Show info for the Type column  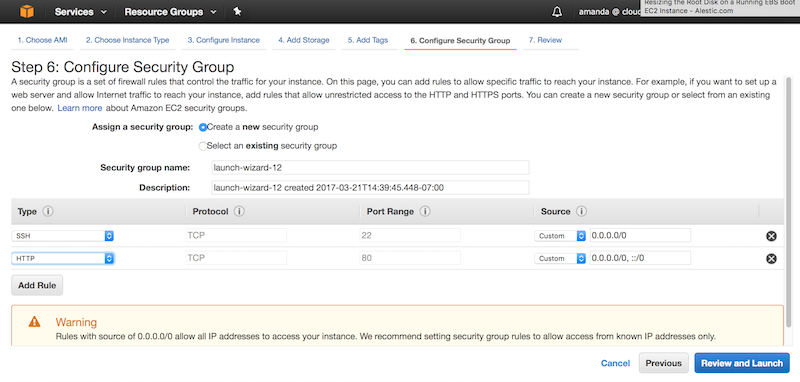pos(48,211)
